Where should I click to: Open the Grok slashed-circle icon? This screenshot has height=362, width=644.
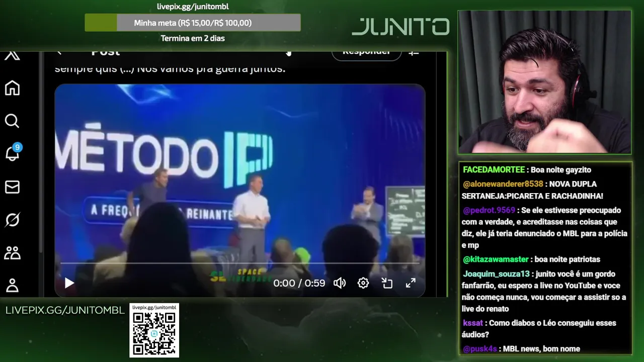click(x=12, y=220)
